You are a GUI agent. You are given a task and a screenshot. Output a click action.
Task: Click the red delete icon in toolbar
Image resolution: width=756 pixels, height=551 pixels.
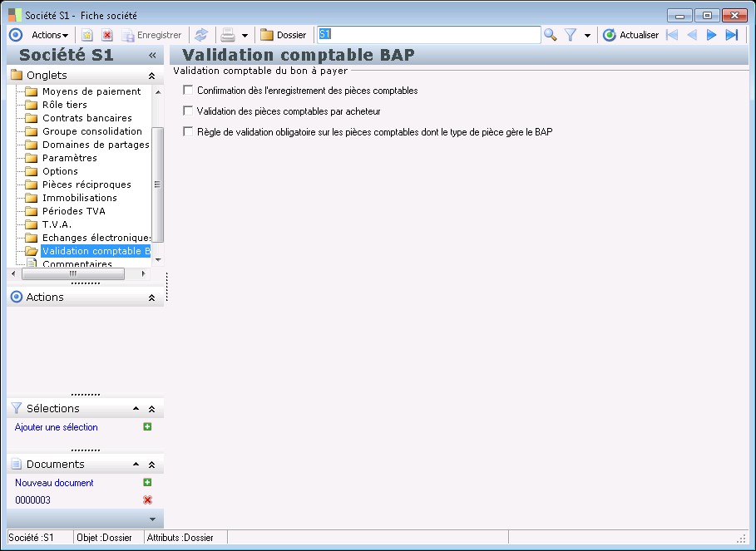pyautogui.click(x=107, y=35)
